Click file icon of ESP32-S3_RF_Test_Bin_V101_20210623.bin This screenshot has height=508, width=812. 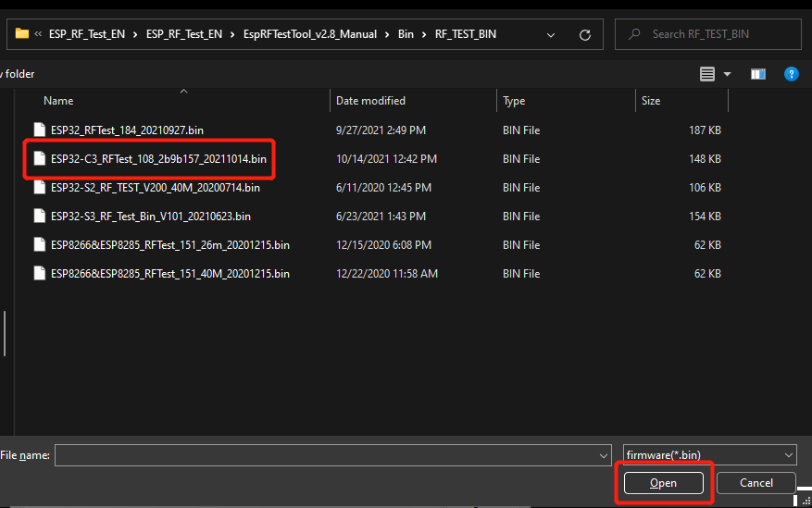point(40,216)
